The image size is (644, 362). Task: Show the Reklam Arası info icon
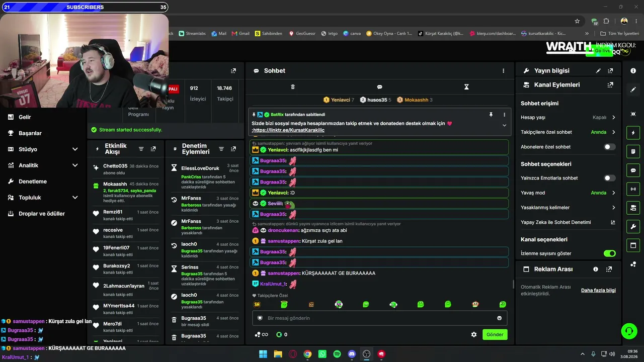(x=596, y=269)
